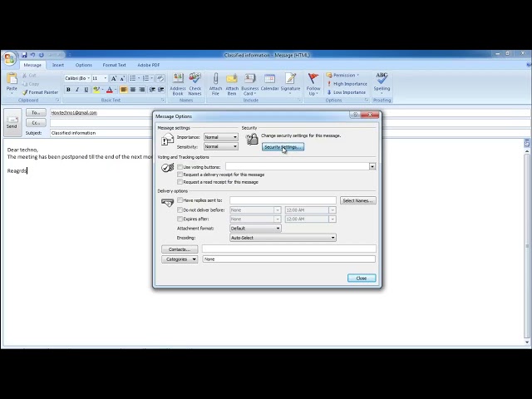
Task: Open the Address Book
Action: 178,84
